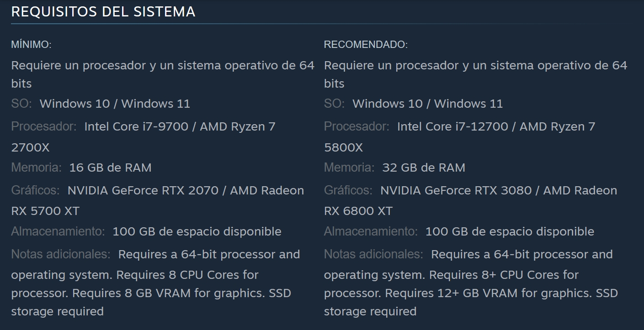Click the 16 GB de RAM entry
This screenshot has width=644, height=330.
pyautogui.click(x=110, y=168)
